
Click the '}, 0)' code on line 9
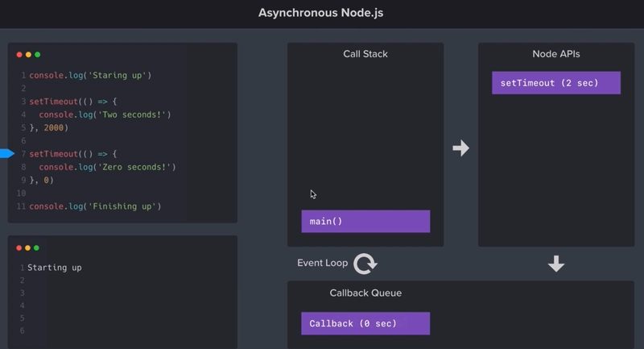[42, 180]
